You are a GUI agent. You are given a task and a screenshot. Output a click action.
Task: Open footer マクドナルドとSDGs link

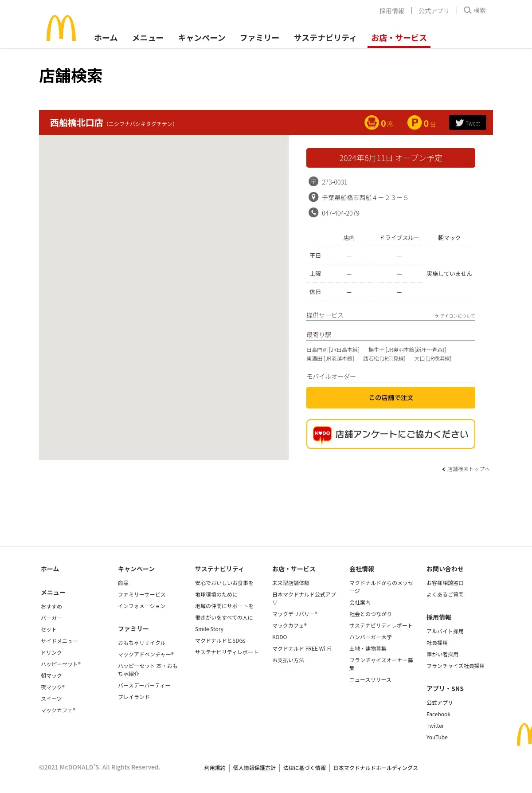pyautogui.click(x=220, y=640)
